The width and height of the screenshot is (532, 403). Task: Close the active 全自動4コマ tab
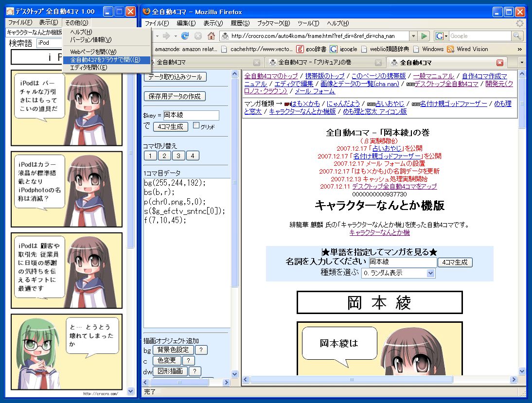pyautogui.click(x=500, y=63)
